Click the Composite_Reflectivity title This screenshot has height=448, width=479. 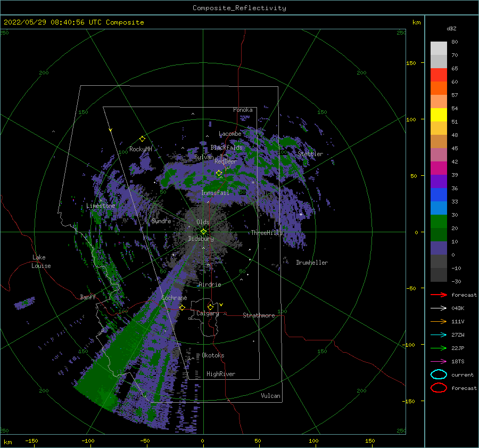(240, 8)
